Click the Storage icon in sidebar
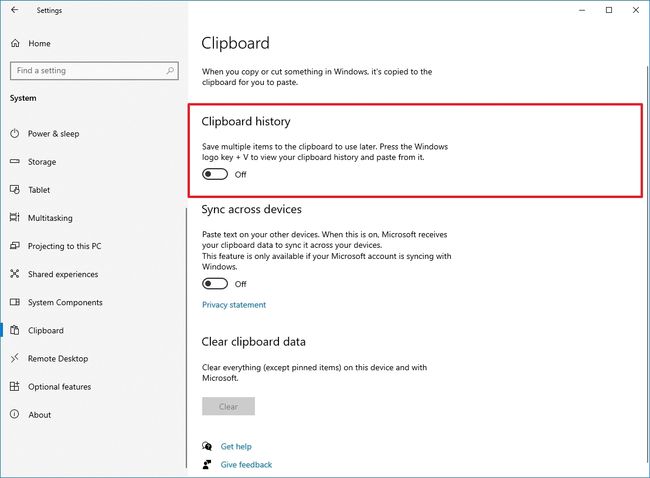 tap(15, 162)
